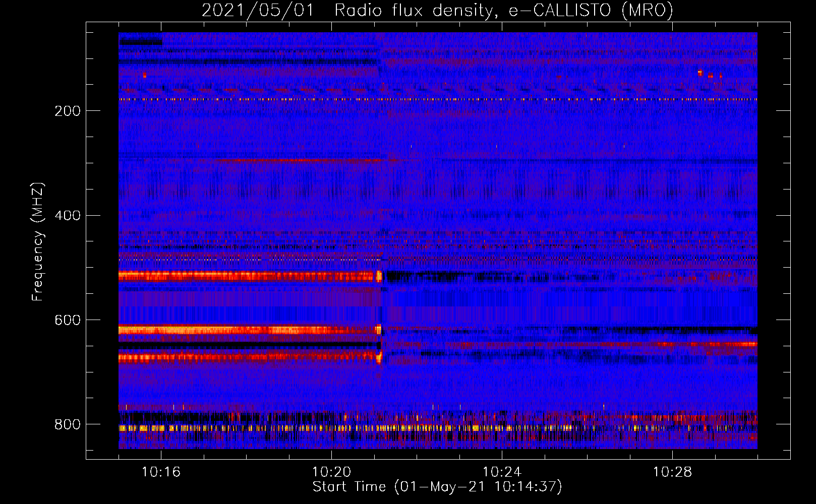Screen dimensions: 816x504
Task: Click the plot title 'Radio flux density, e-CALLISTO (MRO)'
Action: click(x=503, y=11)
